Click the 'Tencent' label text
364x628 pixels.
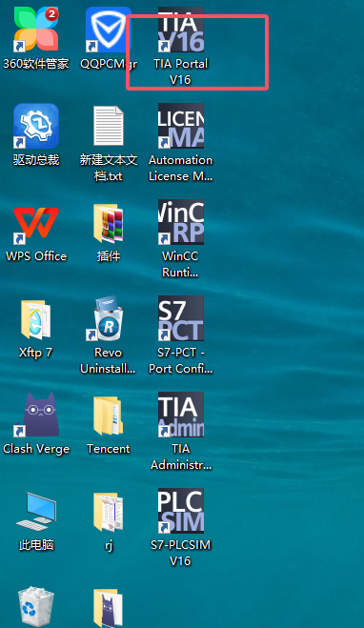click(108, 449)
